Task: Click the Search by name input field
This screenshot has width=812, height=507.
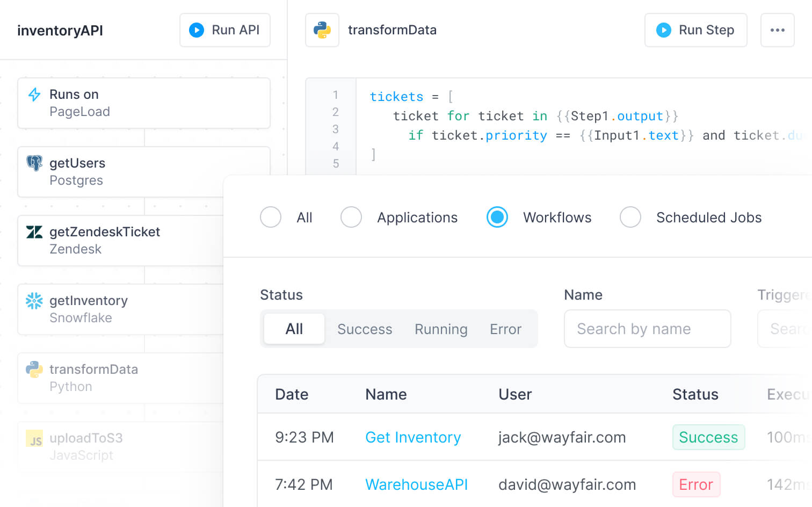Action: tap(647, 329)
